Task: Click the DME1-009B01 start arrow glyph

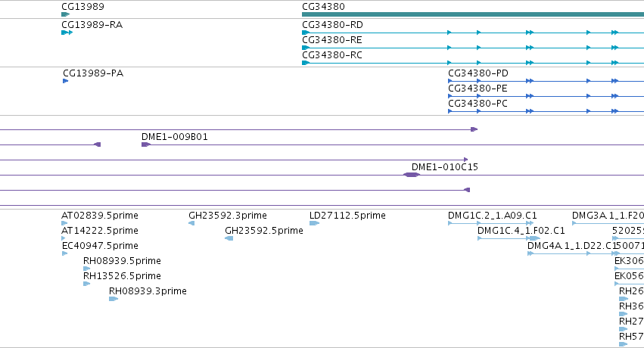Action: (146, 144)
